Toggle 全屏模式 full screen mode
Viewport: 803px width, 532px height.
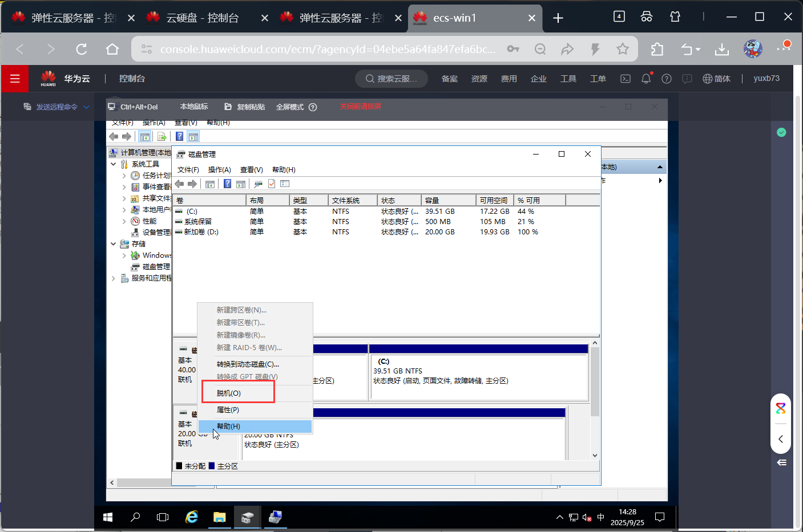(290, 107)
